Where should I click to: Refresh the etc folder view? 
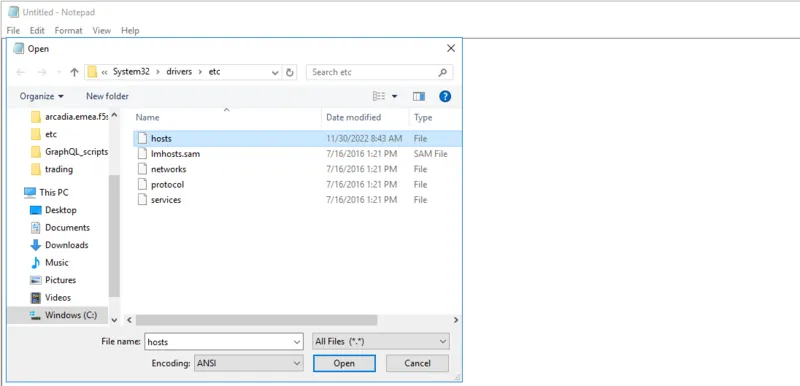289,72
